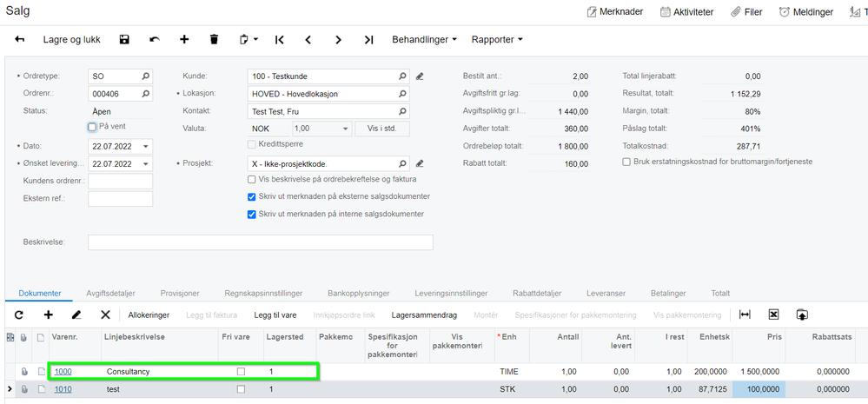Expand the Rapporter dropdown
The width and height of the screenshot is (868, 404).
[x=497, y=40]
